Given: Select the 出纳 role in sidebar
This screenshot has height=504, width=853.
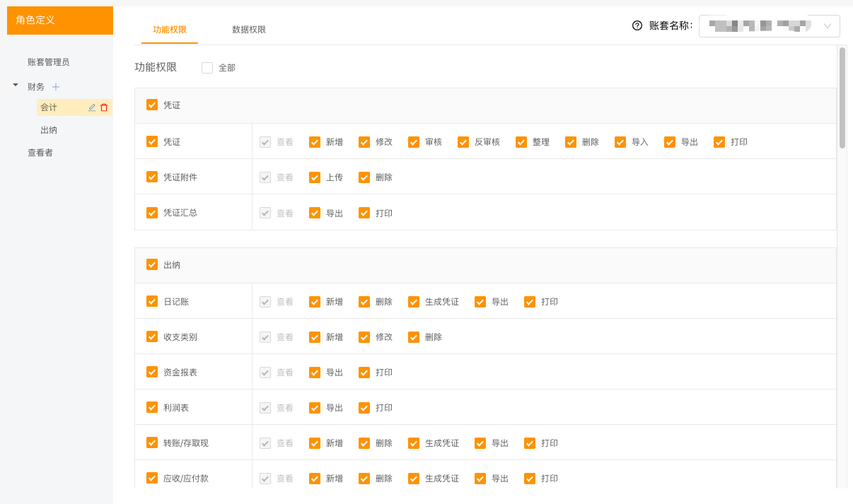Looking at the screenshot, I should point(49,130).
